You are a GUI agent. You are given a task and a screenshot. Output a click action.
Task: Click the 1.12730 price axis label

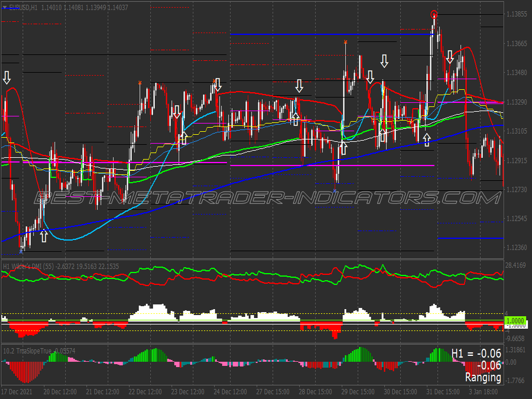517,189
